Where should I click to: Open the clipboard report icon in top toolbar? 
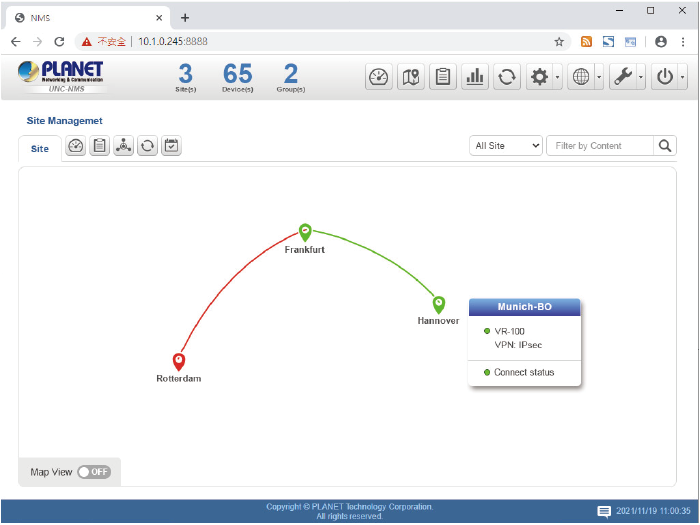443,77
